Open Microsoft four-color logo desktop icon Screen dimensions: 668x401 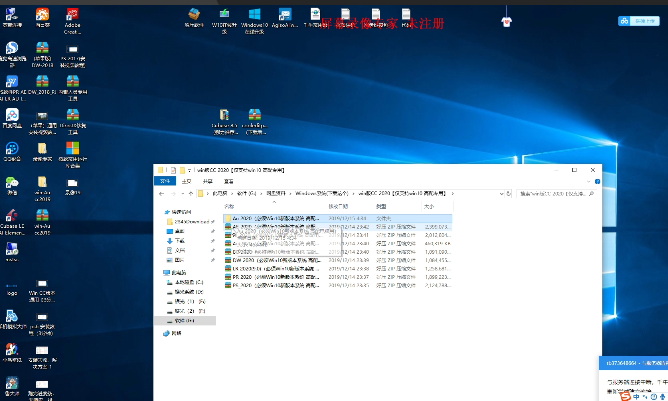pyautogui.click(x=72, y=153)
